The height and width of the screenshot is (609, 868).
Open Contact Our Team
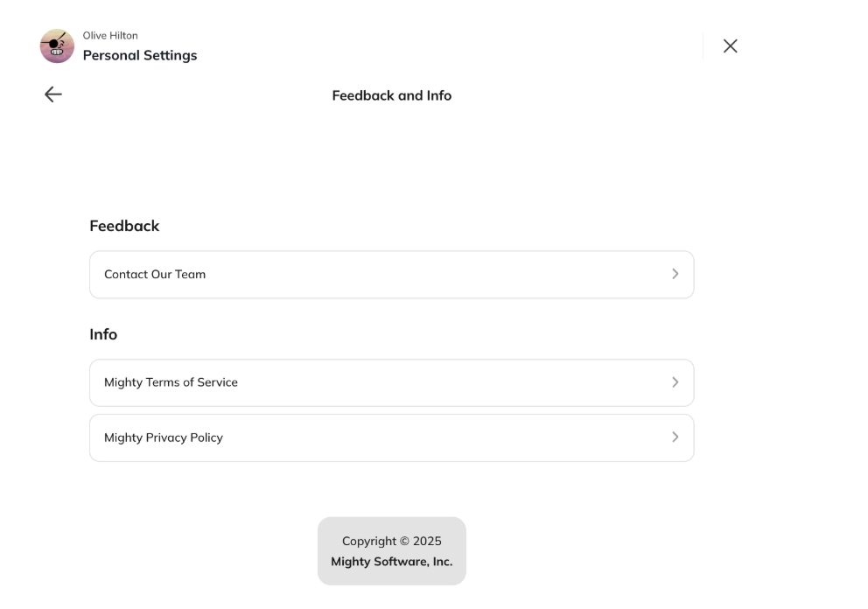point(155,274)
